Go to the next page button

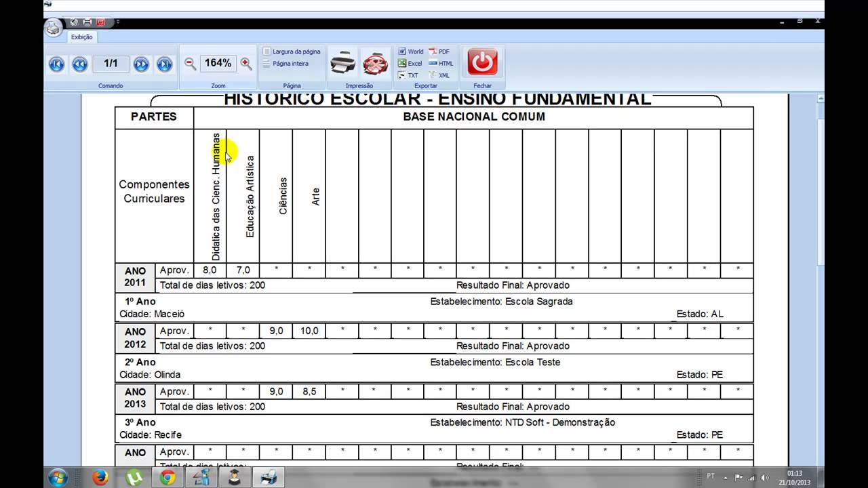[141, 64]
